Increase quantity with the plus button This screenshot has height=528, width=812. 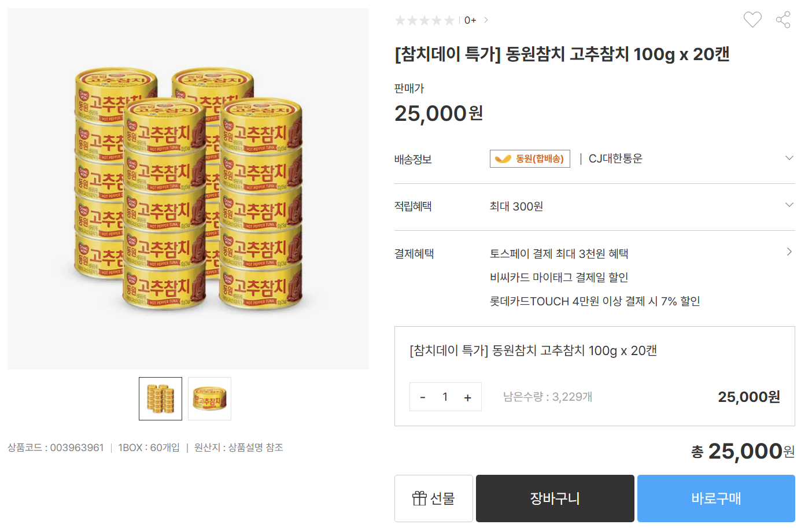tap(467, 397)
